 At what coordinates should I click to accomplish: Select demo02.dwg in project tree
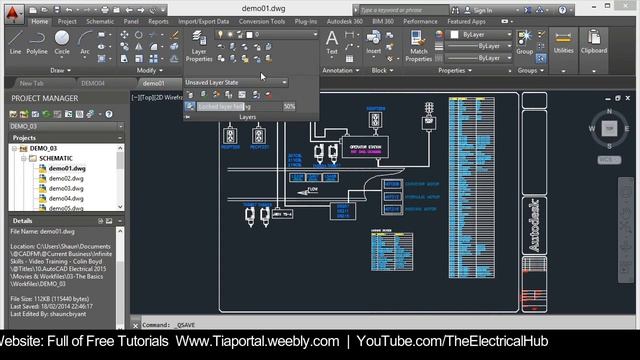click(x=66, y=178)
